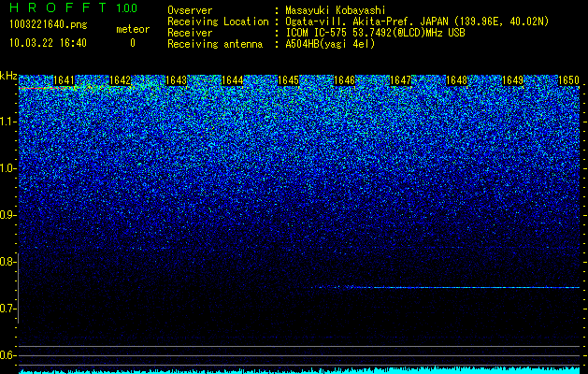Click the kHz axis unit label
The height and width of the screenshot is (374, 588).
(8, 76)
